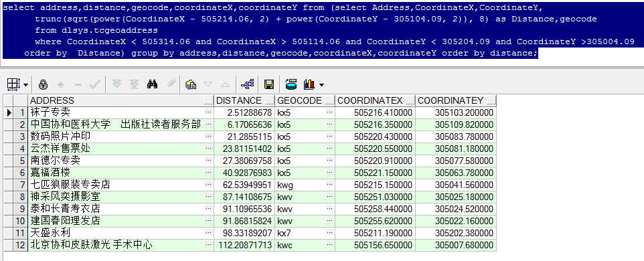Select row 7 via its row number
The width and height of the screenshot is (644, 261).
pyautogui.click(x=21, y=185)
